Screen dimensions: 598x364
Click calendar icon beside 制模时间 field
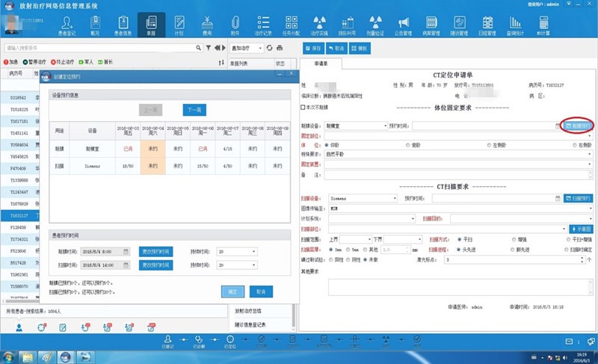126,251
